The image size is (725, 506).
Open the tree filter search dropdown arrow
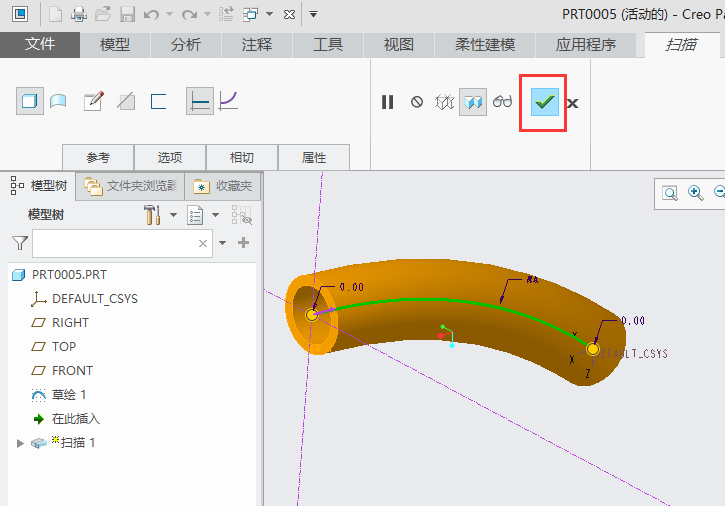(x=223, y=243)
